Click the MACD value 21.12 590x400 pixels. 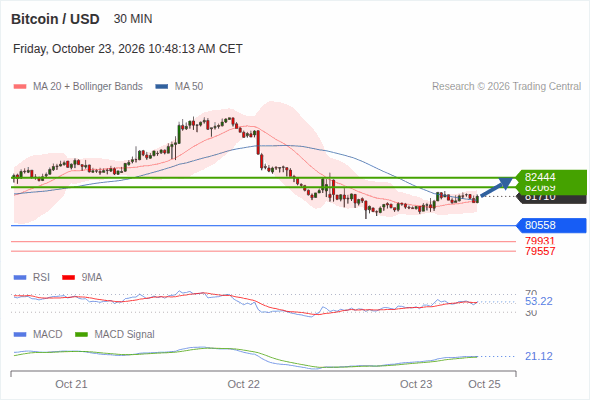click(539, 356)
